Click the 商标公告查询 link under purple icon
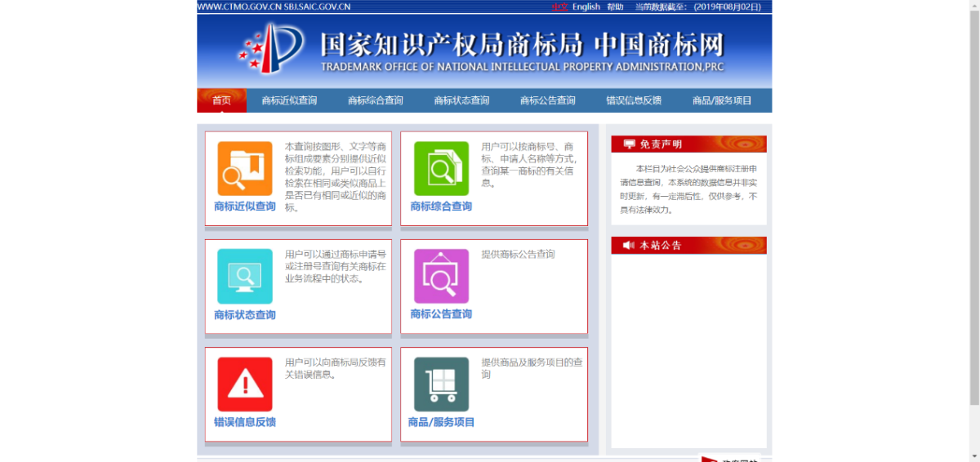This screenshot has width=980, height=462. (441, 315)
